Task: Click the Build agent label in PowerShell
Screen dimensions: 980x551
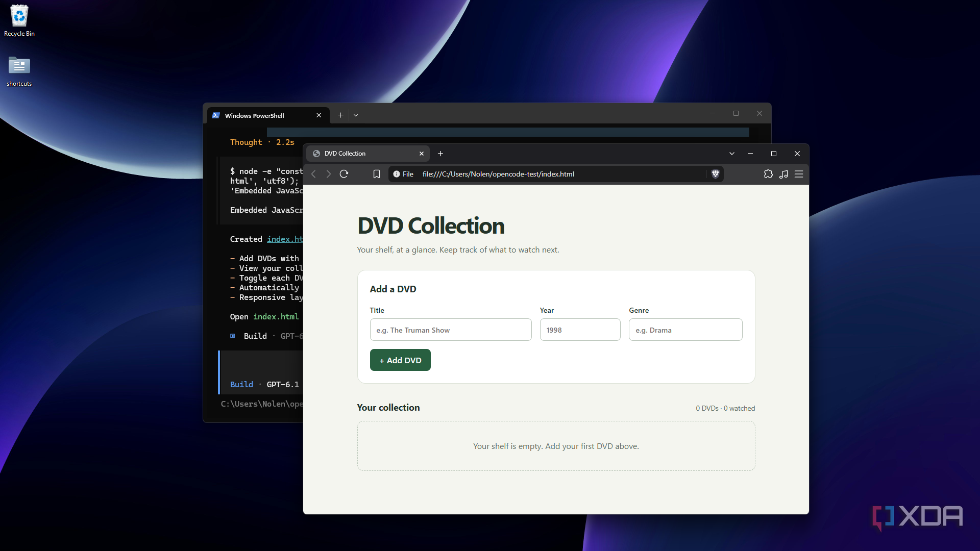Action: [x=241, y=384]
